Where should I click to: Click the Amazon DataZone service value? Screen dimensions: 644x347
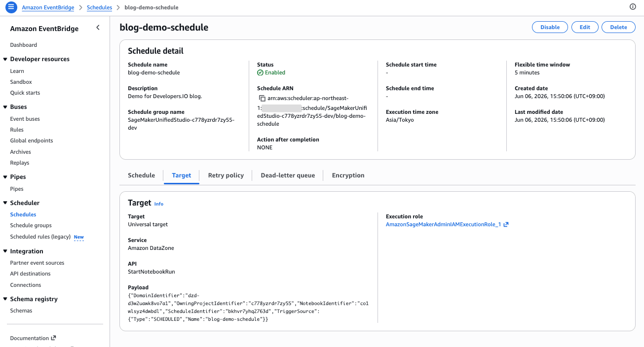(x=151, y=248)
